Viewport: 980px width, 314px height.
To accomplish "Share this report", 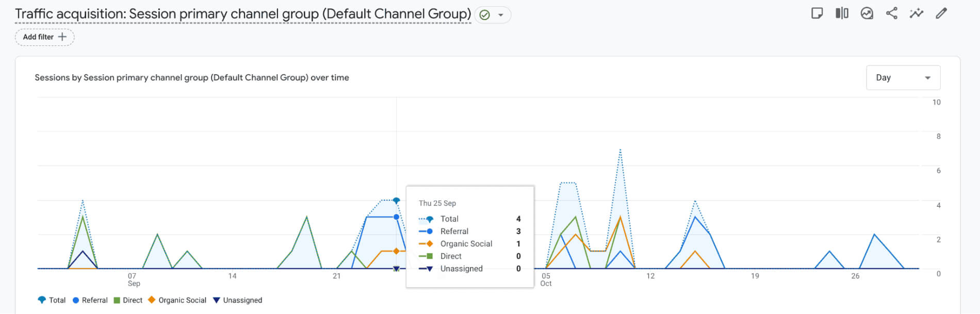I will (892, 13).
